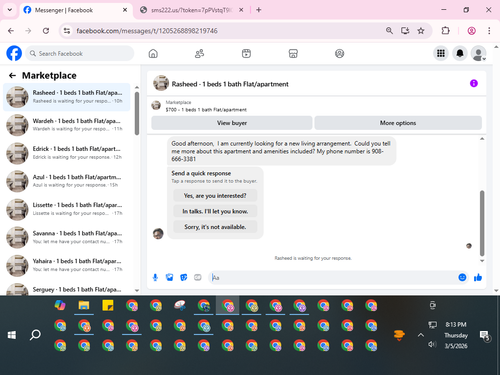Screen dimensions: 500x375
Task: Reload the page
Action: pos(46,31)
